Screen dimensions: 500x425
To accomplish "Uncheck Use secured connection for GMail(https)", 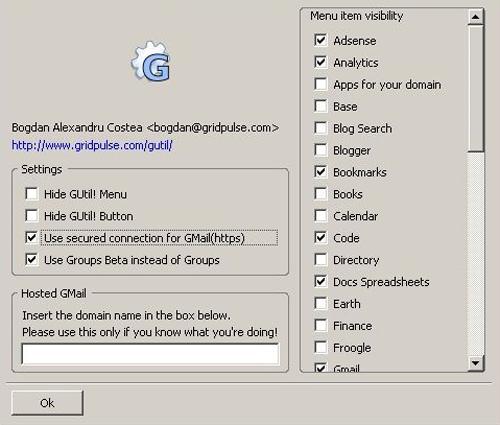I will tap(32, 238).
